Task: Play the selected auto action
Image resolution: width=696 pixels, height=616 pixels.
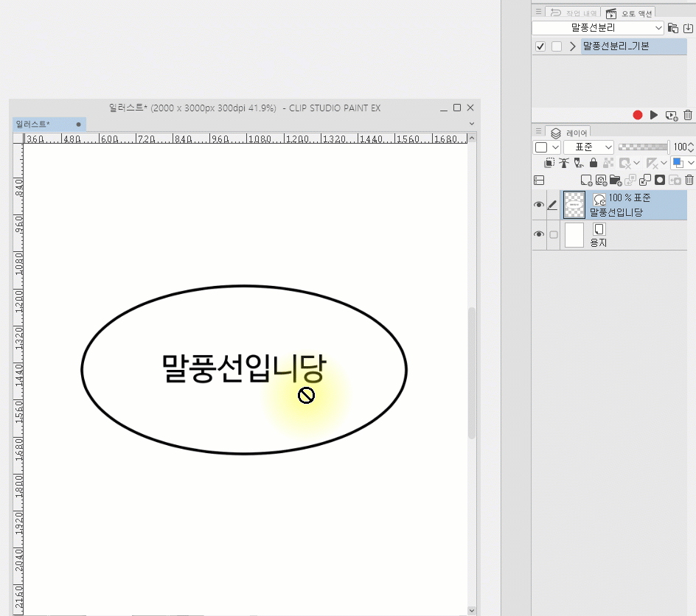Action: (x=654, y=115)
